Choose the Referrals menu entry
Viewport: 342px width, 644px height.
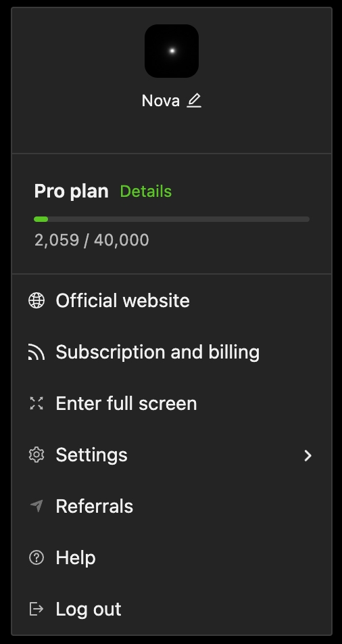pyautogui.click(x=172, y=506)
